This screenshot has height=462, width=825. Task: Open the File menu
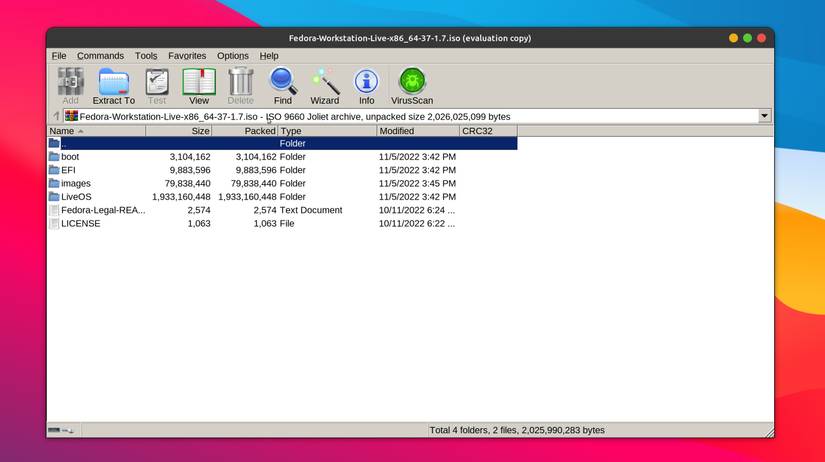[x=59, y=56]
